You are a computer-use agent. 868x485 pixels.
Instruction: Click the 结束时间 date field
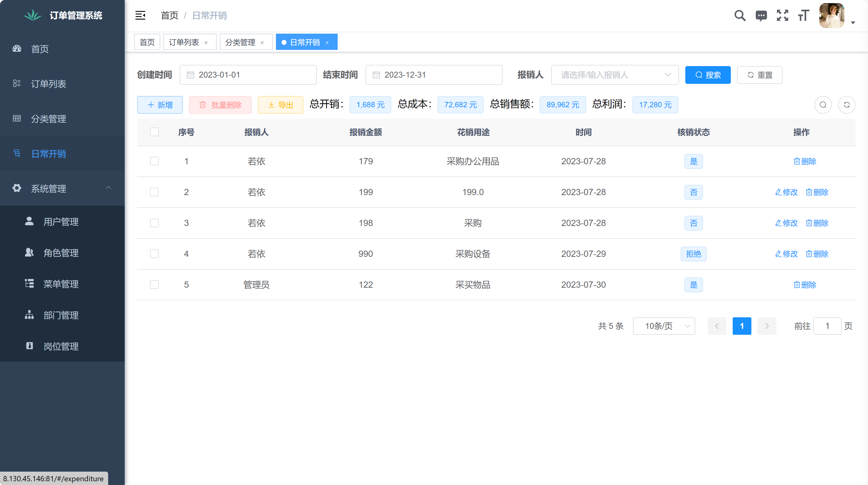pos(434,75)
